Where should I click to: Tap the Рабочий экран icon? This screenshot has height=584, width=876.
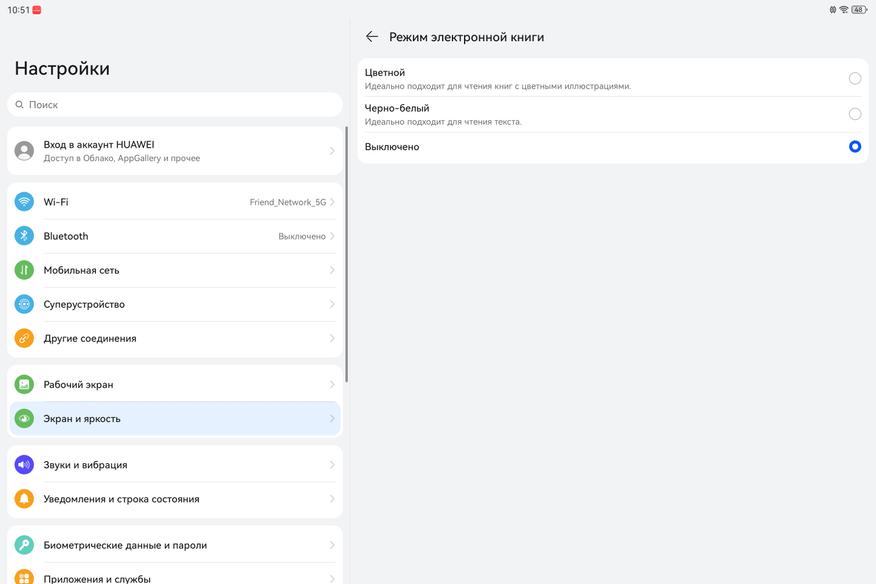(x=24, y=384)
